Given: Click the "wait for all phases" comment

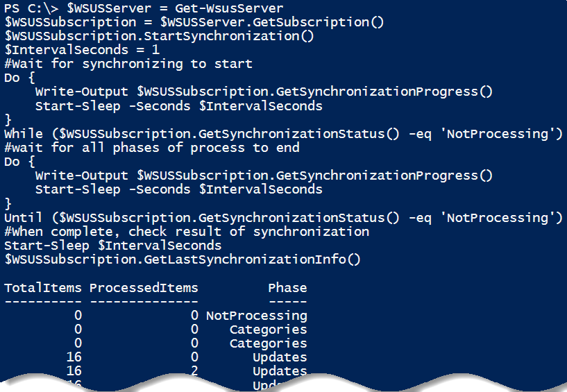Looking at the screenshot, I should [152, 148].
